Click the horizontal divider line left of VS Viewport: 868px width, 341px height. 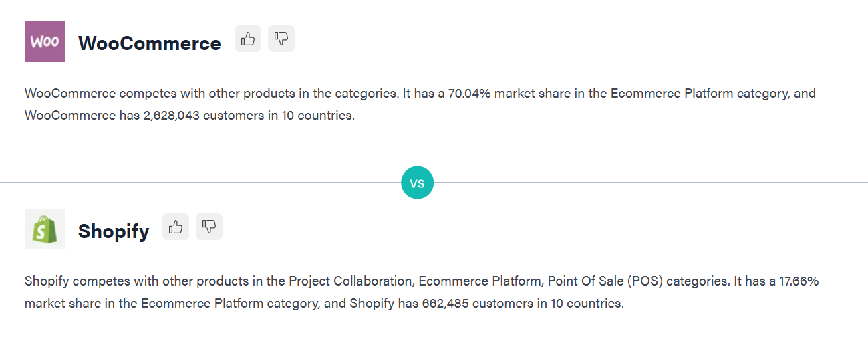[200, 182]
